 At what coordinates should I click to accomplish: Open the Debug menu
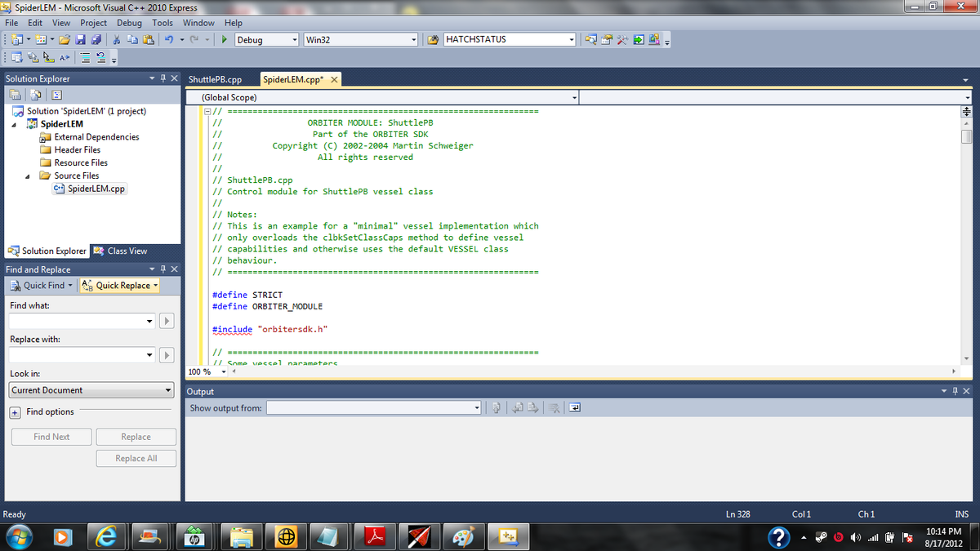tap(129, 23)
